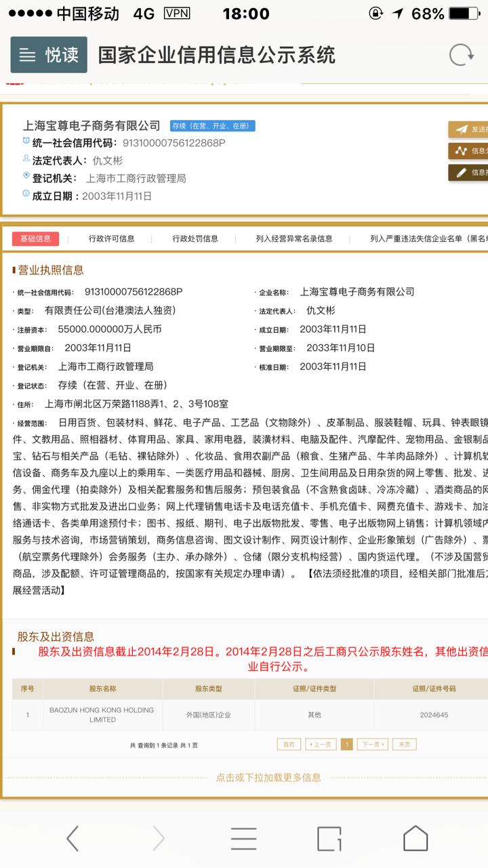Tap the type value 有限责任公司(台港澳法人独资)
Screen dimensions: 488x868
tap(110, 310)
